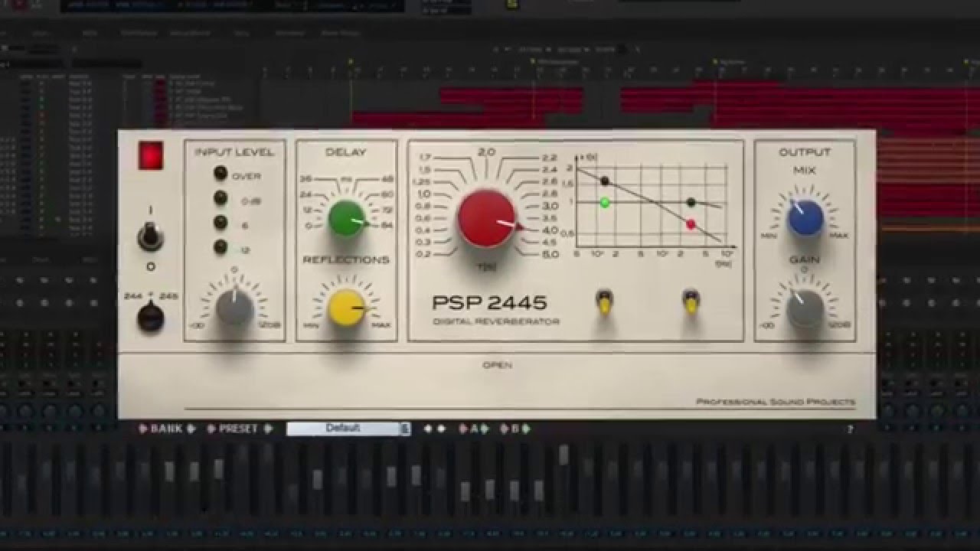
Task: Select the red point on the graph
Action: [691, 224]
